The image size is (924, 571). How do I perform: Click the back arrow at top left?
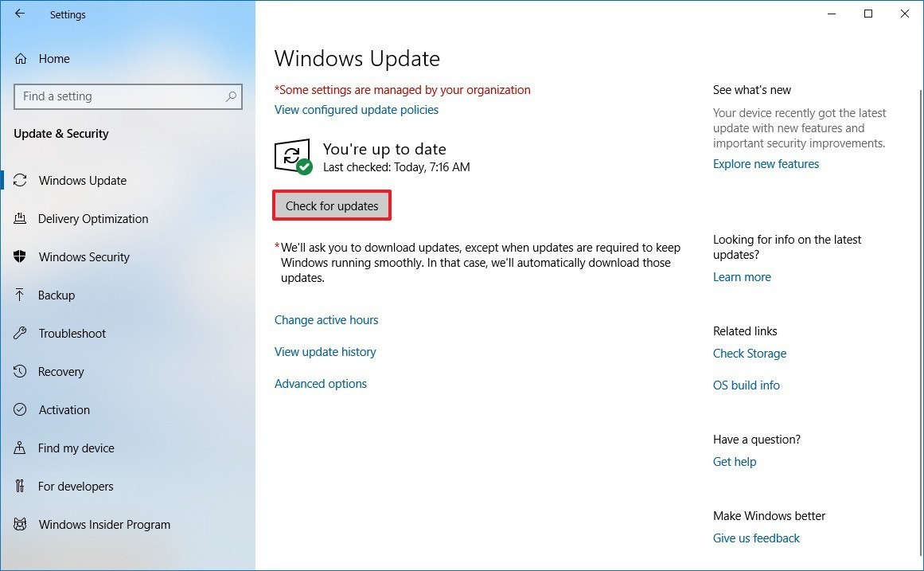pyautogui.click(x=19, y=14)
